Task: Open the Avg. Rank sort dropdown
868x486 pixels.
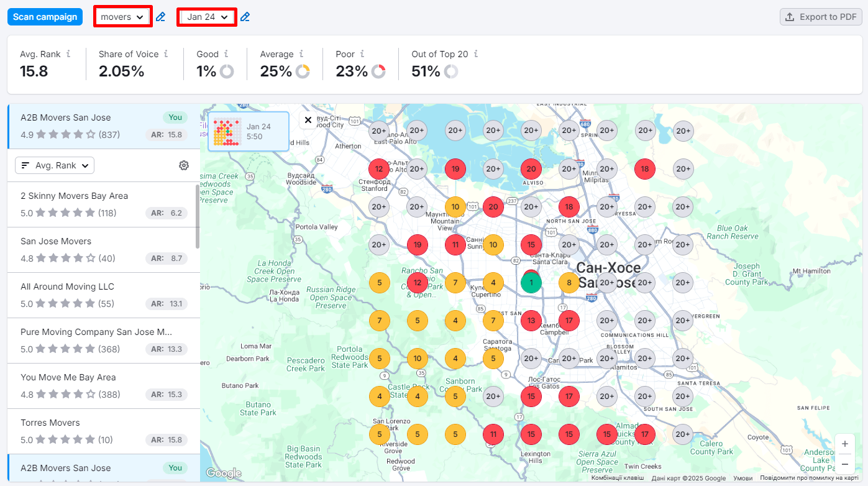Action: pos(54,165)
